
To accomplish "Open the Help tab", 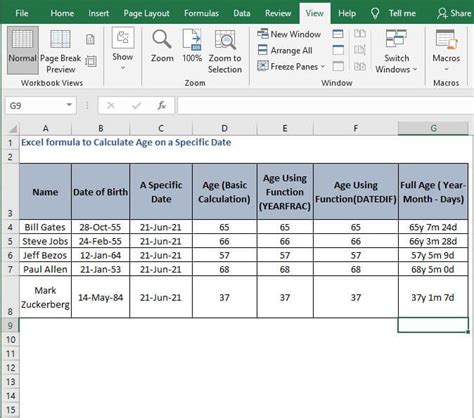I will 347,13.
